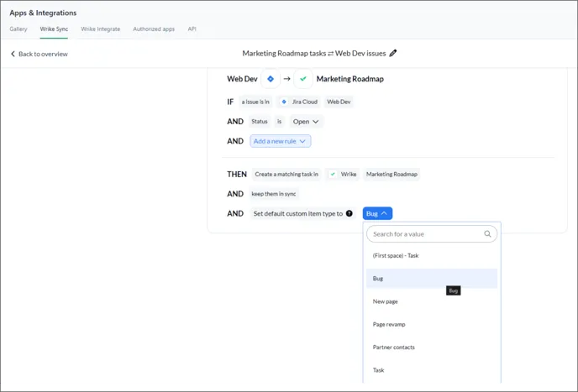Choose the New page option
This screenshot has height=392, width=578.
tap(432, 301)
